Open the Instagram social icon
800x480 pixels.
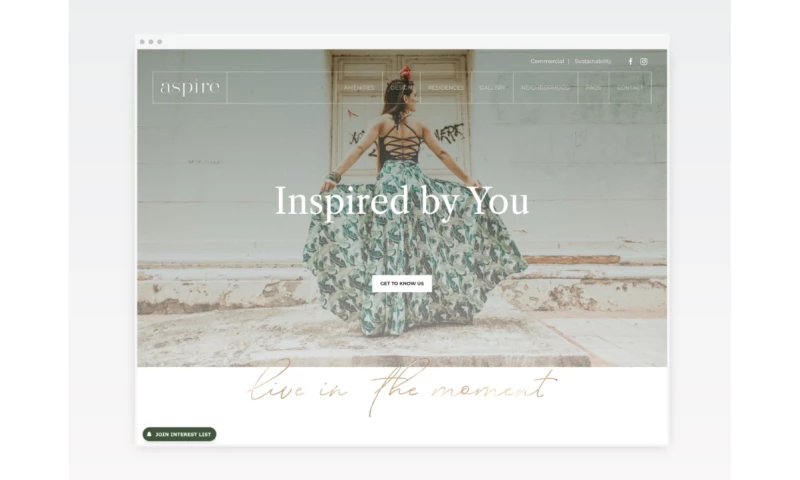pyautogui.click(x=644, y=61)
